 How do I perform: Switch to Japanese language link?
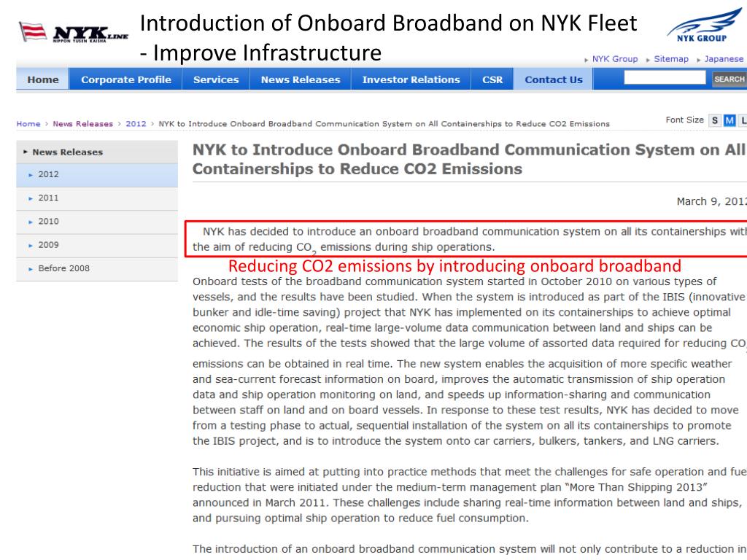click(x=724, y=59)
